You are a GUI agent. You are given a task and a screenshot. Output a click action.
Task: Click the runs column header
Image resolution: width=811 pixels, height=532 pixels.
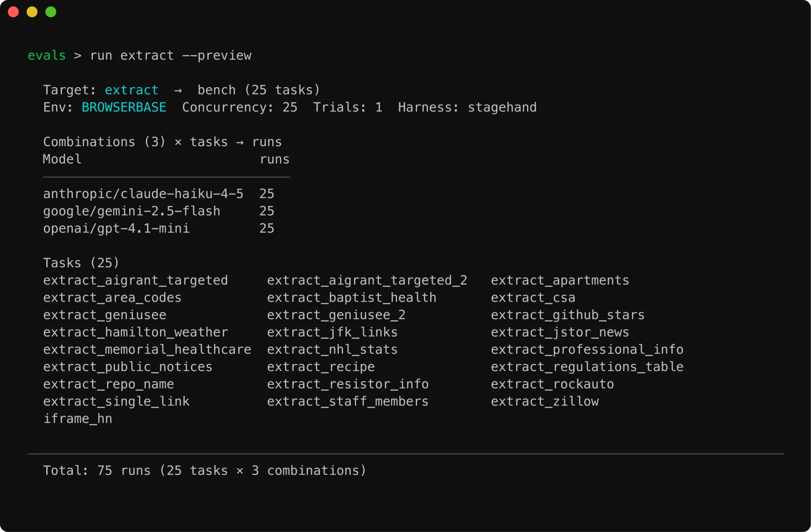[x=275, y=159]
